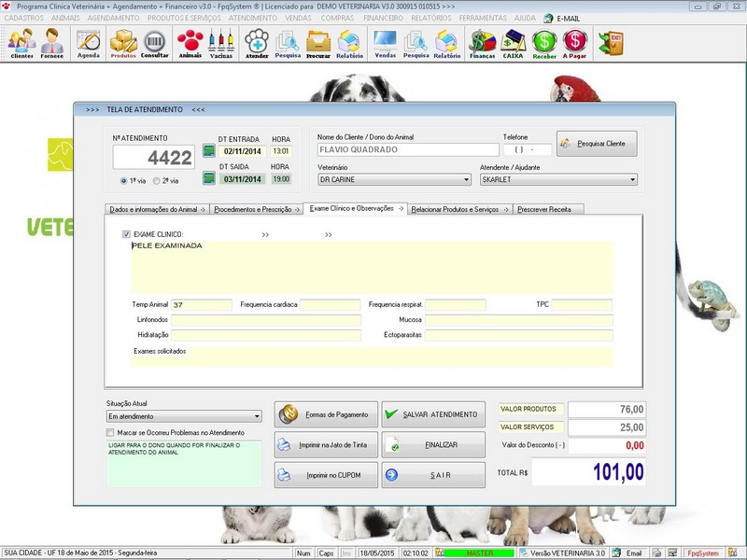Check Marcar se Ocorreu Problemas no Atendimento

[110, 432]
